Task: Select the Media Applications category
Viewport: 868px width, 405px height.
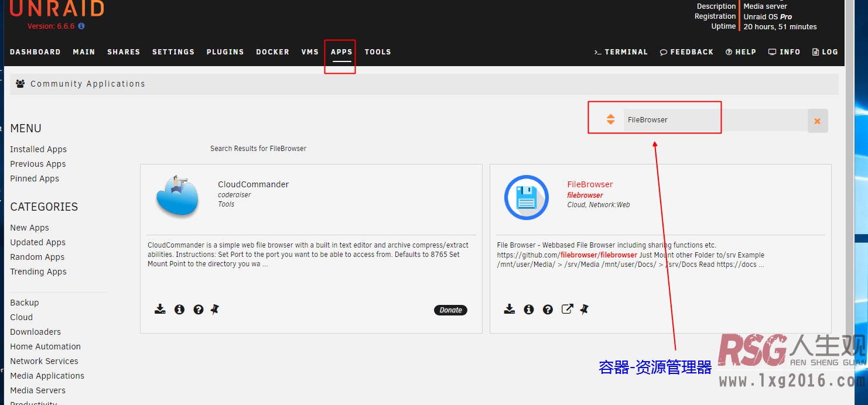Action: coord(47,376)
